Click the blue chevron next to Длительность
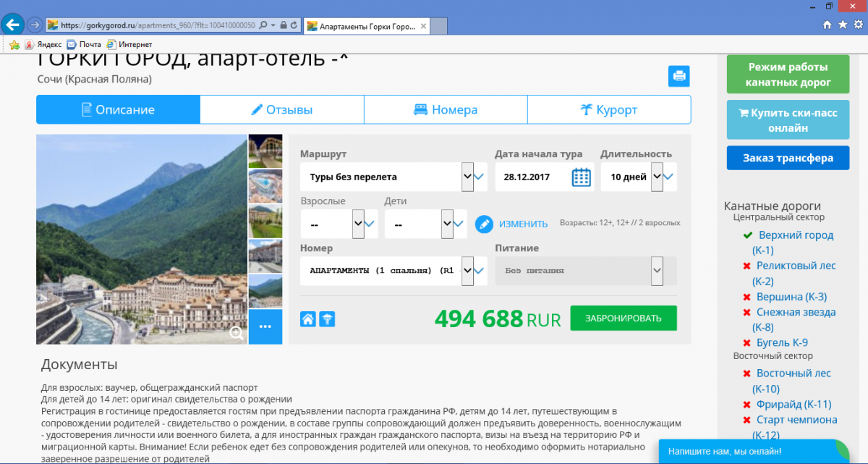 [x=669, y=177]
